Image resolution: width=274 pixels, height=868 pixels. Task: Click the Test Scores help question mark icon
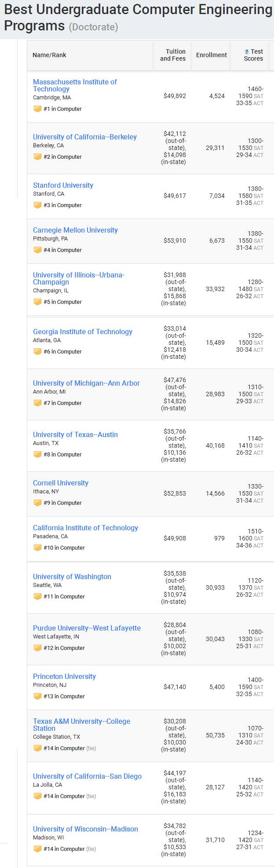(x=247, y=52)
